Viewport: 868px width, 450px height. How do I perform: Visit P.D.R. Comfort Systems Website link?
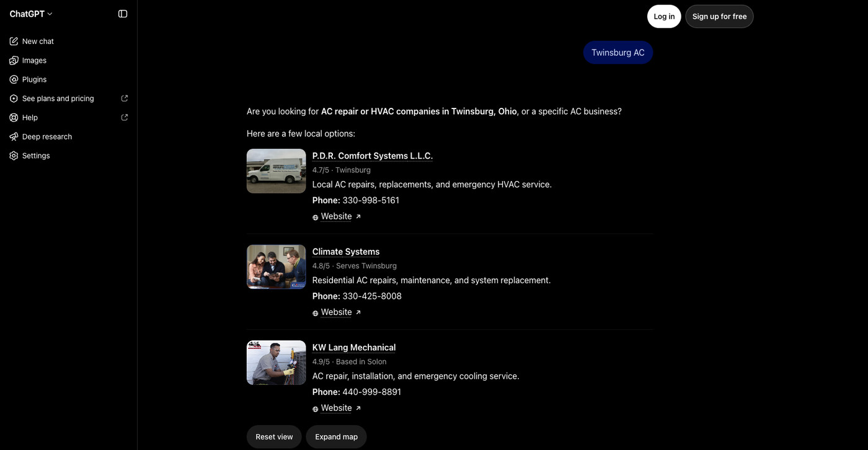point(337,216)
